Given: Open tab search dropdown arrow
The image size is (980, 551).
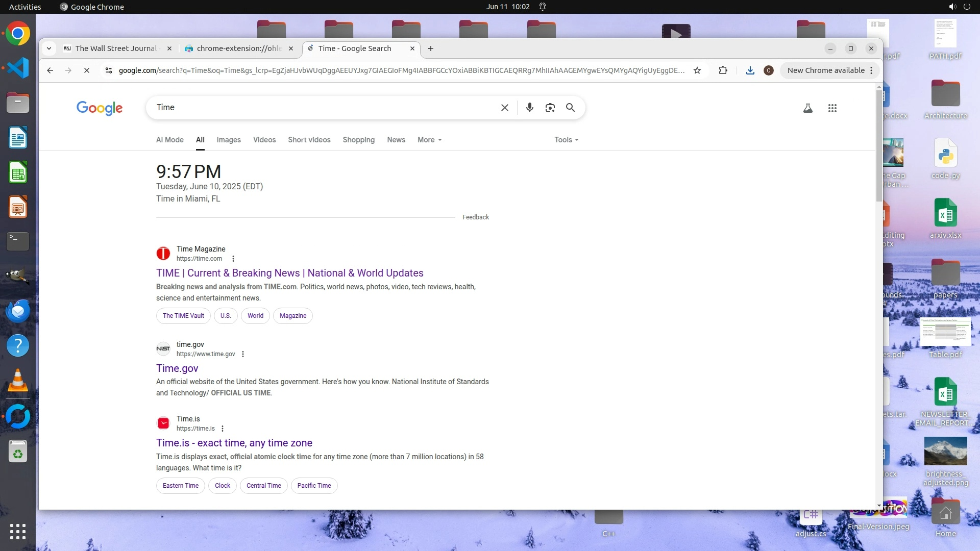Looking at the screenshot, I should click(x=49, y=48).
